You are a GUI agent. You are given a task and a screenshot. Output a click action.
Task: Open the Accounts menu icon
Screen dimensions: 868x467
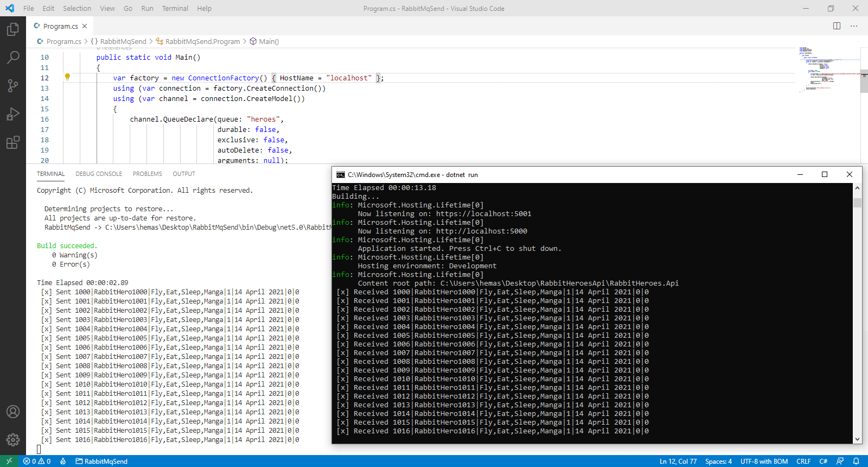[13, 412]
